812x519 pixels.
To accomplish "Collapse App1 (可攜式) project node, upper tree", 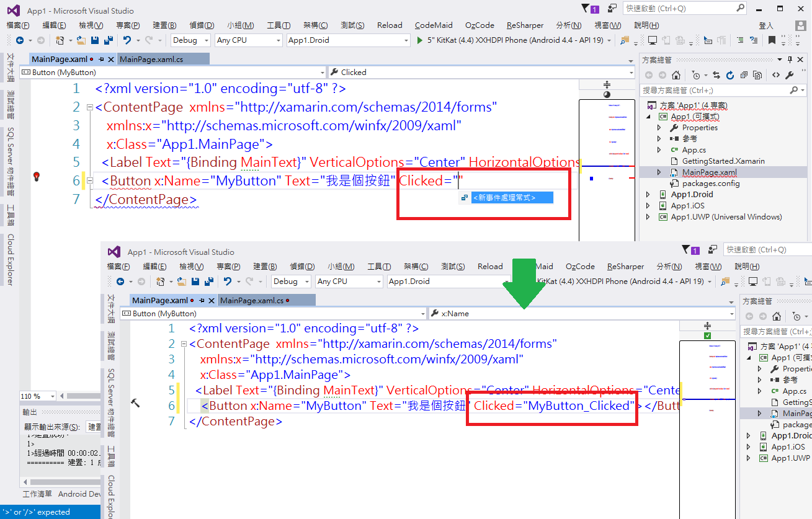I will tap(649, 117).
